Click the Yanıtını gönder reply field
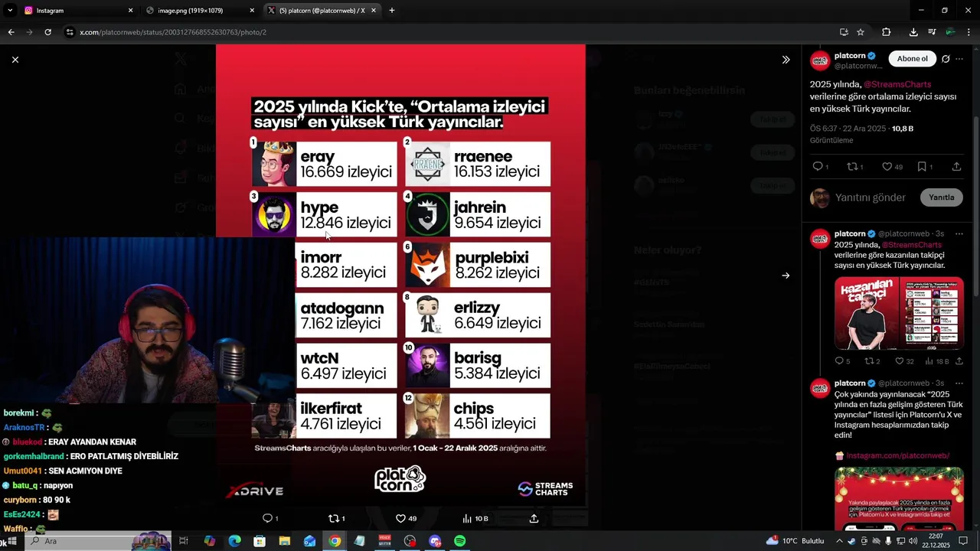This screenshot has width=980, height=551. [x=871, y=197]
